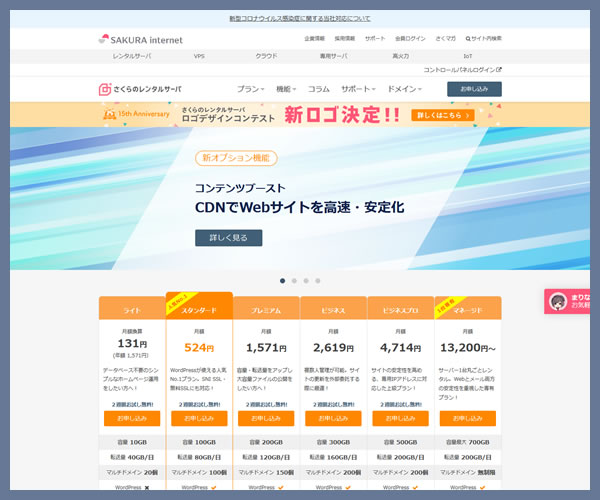Select the レンタルサーバ service tab

pyautogui.click(x=132, y=56)
